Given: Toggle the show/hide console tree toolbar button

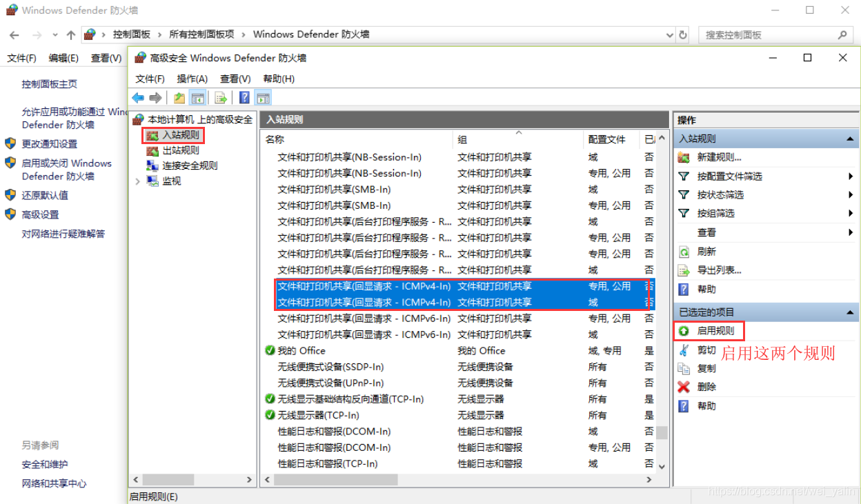Looking at the screenshot, I should pos(198,98).
